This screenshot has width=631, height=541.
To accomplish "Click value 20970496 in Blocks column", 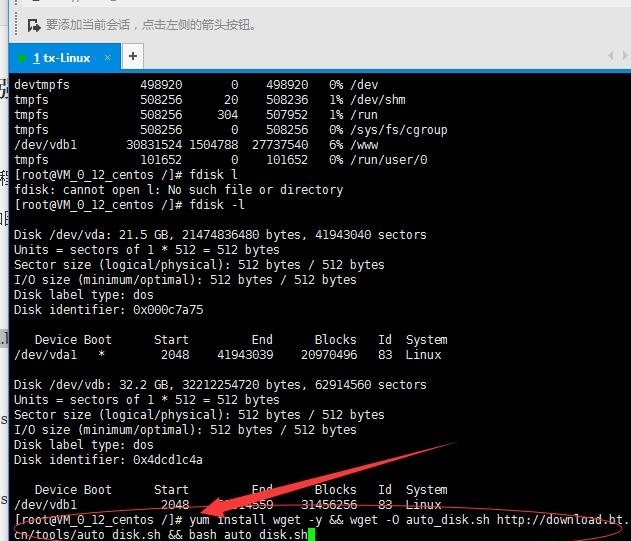I will point(329,355).
